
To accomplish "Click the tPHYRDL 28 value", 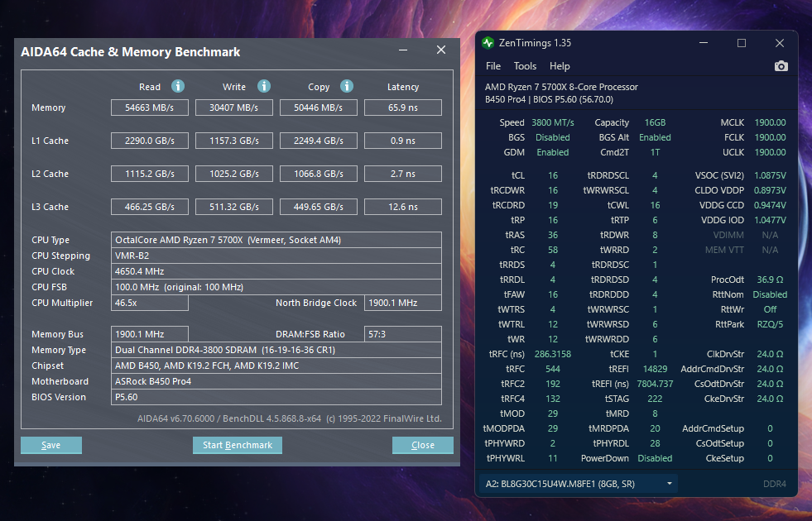I will point(655,443).
